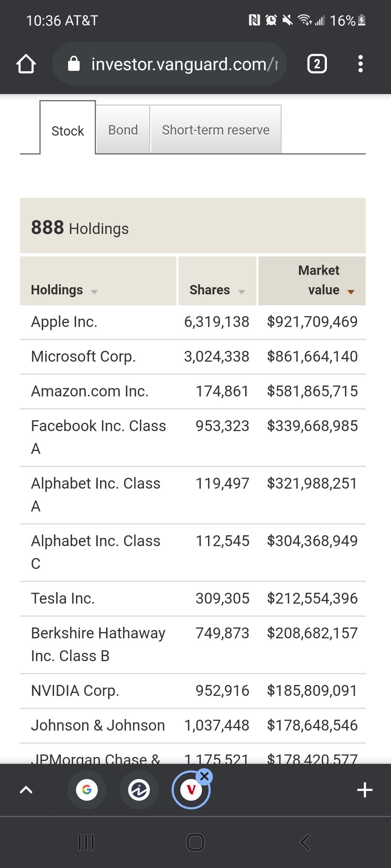Switch to the Bond tab

click(x=123, y=130)
